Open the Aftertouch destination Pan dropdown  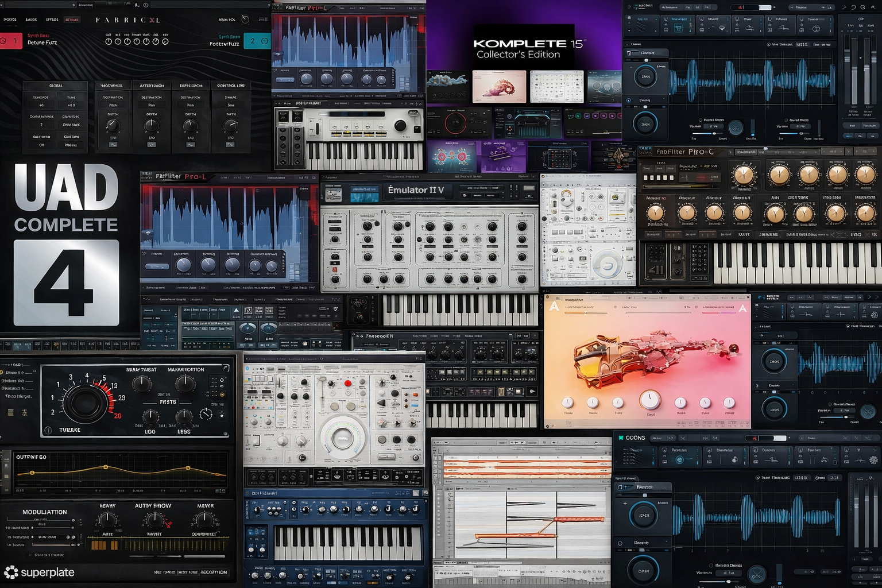point(152,105)
